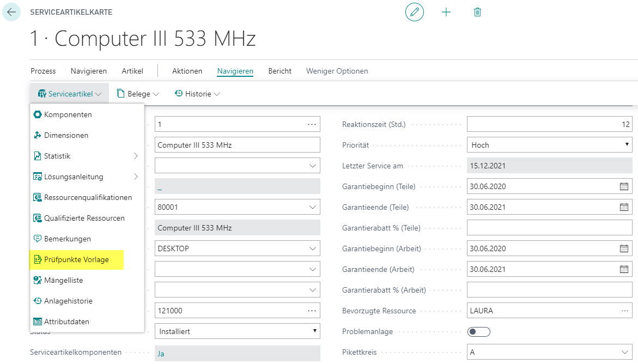Open calendar for Garantieende (Teile)
Screen dimensions: 638x364
pos(624,207)
